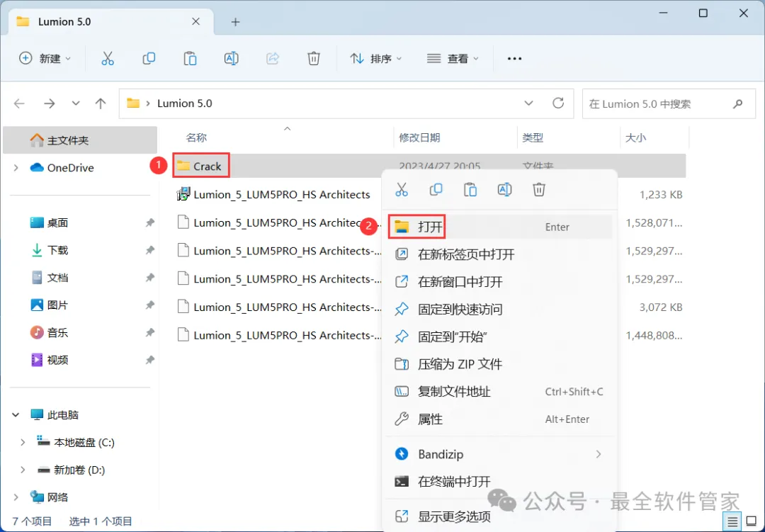Click the Share icon in the toolbar
The width and height of the screenshot is (765, 532).
tap(272, 59)
